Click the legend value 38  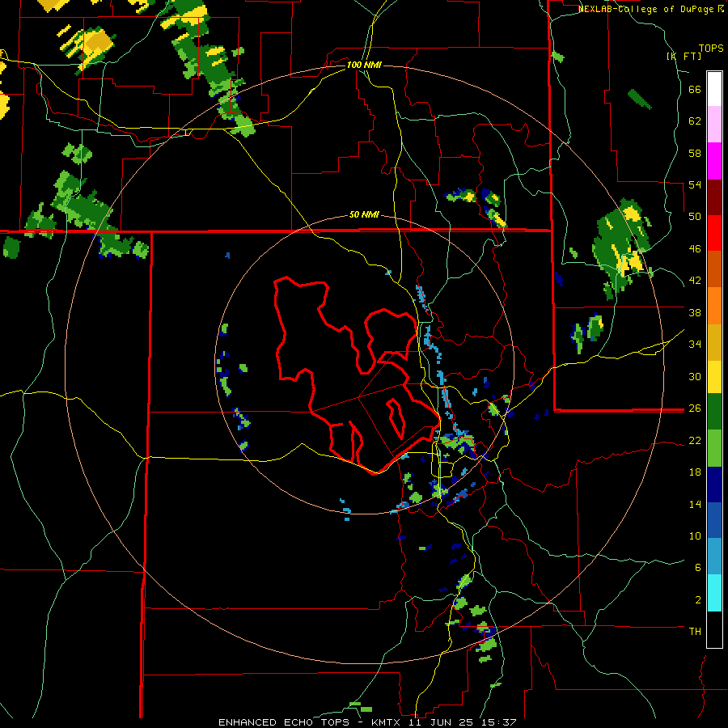point(695,312)
